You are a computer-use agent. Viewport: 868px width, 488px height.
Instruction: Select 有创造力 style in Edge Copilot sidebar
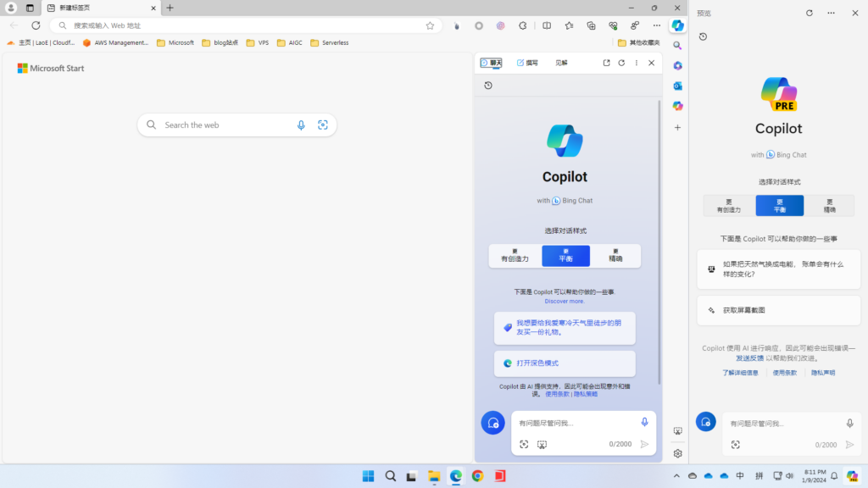pyautogui.click(x=515, y=256)
